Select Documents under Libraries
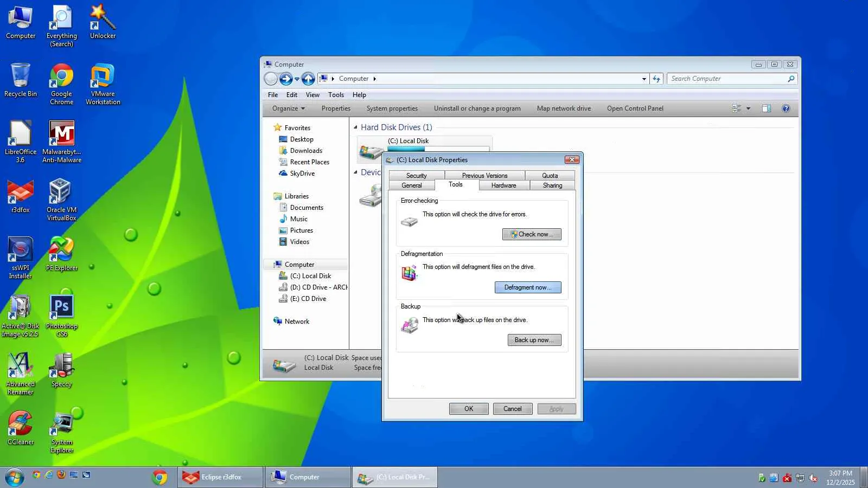The width and height of the screenshot is (868, 488). [x=307, y=208]
